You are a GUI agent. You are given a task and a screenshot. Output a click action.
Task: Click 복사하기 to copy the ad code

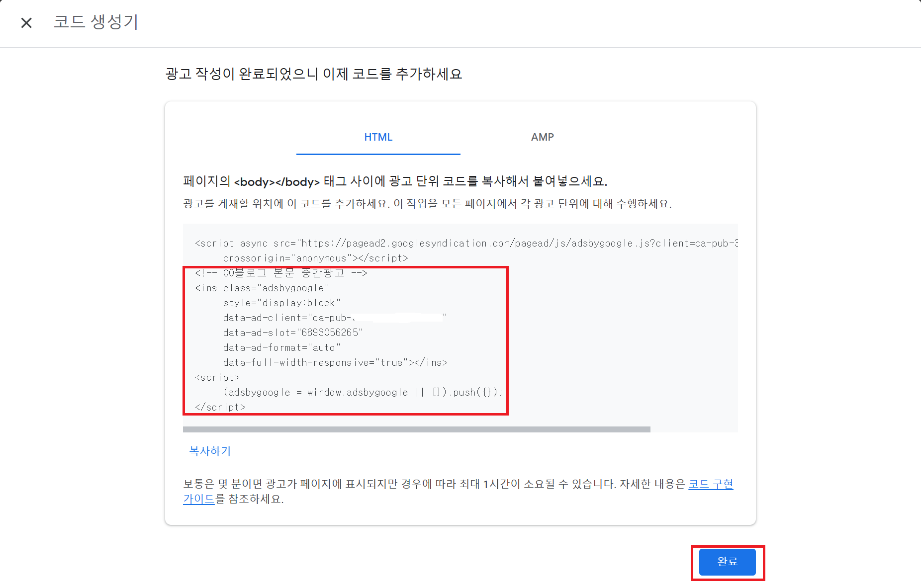click(x=209, y=451)
